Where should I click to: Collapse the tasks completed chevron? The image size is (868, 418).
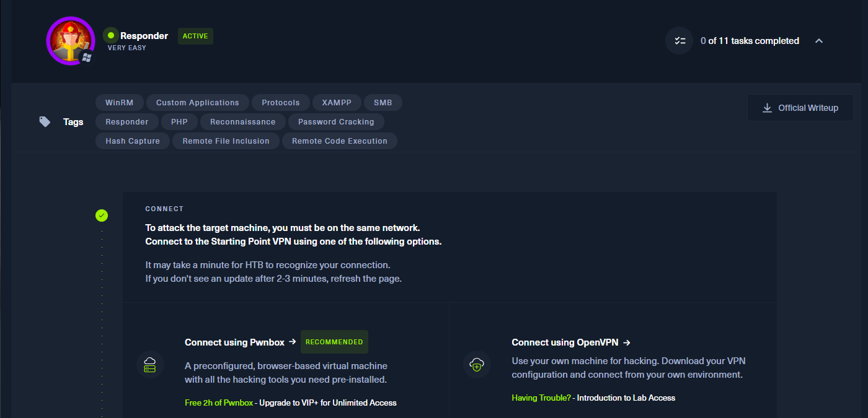click(x=818, y=41)
